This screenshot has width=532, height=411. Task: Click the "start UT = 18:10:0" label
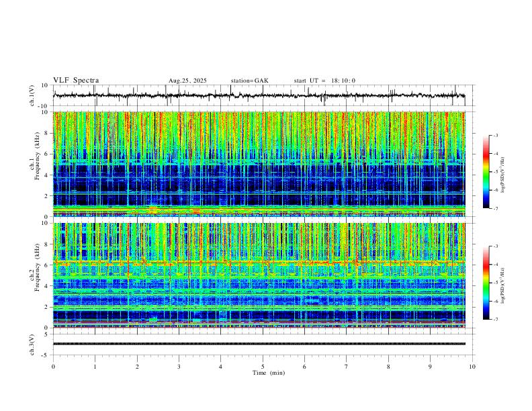tap(324, 81)
